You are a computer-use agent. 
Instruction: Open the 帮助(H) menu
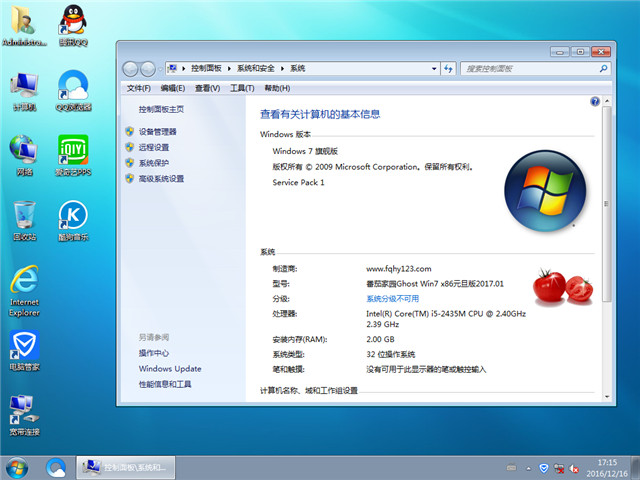pos(277,88)
